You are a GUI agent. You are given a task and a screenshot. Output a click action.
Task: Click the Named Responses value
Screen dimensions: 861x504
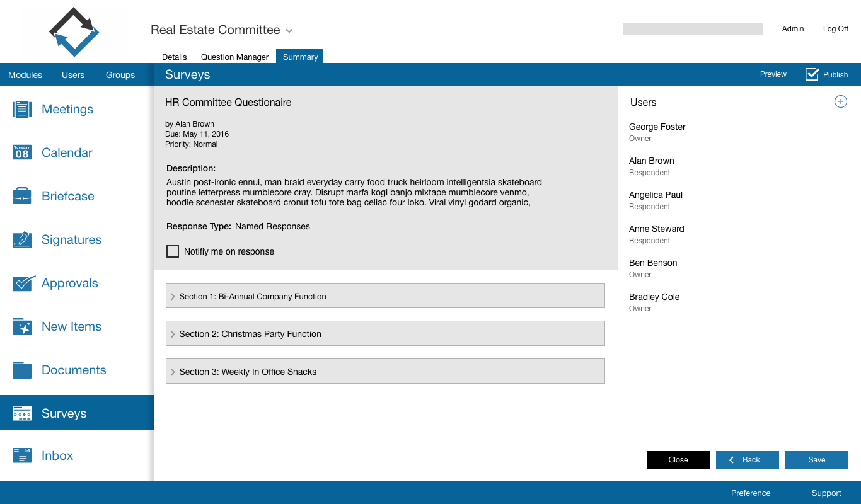click(x=272, y=226)
